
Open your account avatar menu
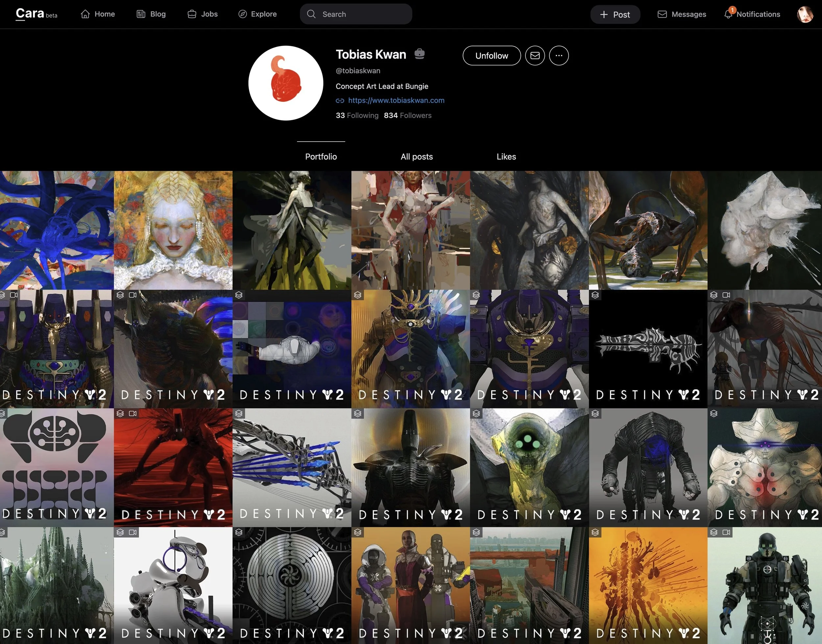[805, 14]
